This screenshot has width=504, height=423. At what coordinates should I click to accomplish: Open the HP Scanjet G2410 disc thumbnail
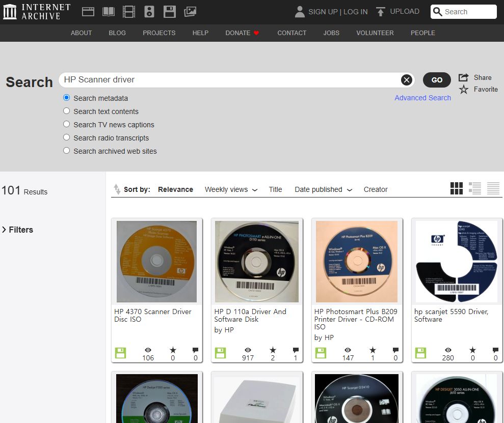click(357, 399)
